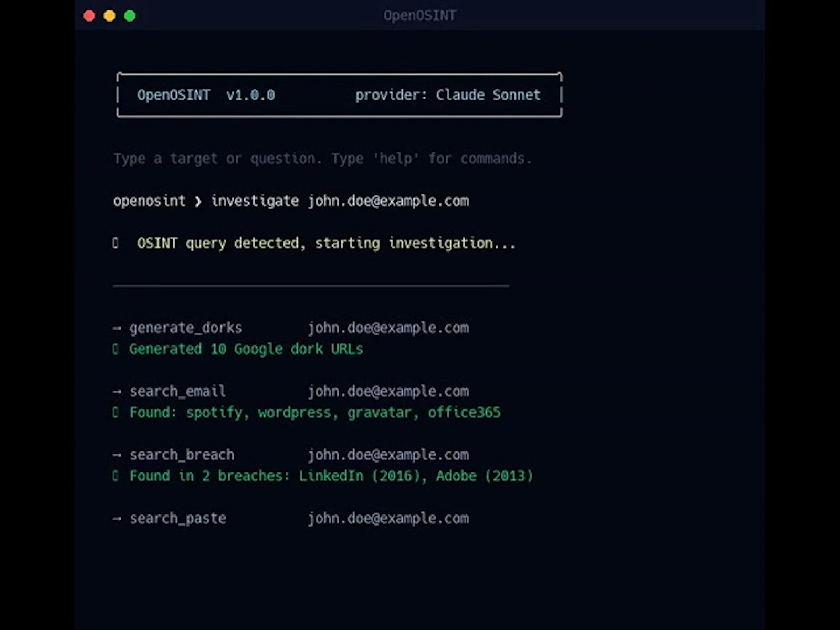Click the prompt chevron after openosint
840x630 pixels.
point(198,202)
